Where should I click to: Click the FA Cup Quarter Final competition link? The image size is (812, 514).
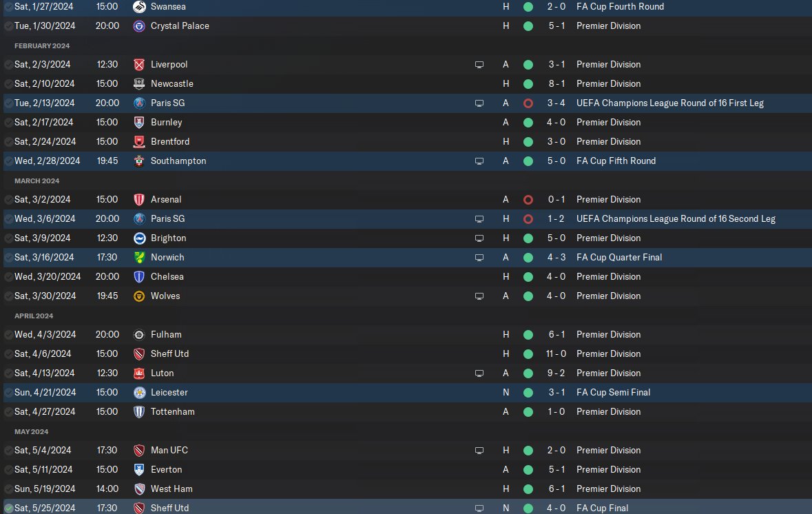(619, 258)
